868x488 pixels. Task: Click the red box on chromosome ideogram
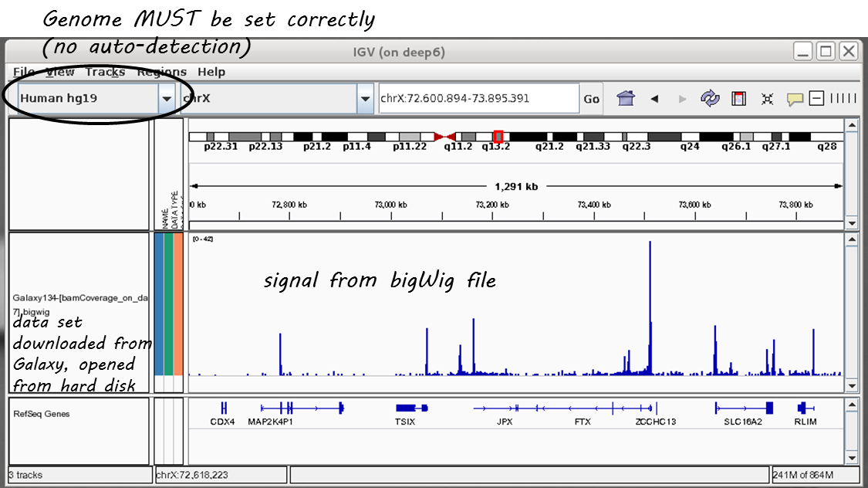click(x=498, y=136)
